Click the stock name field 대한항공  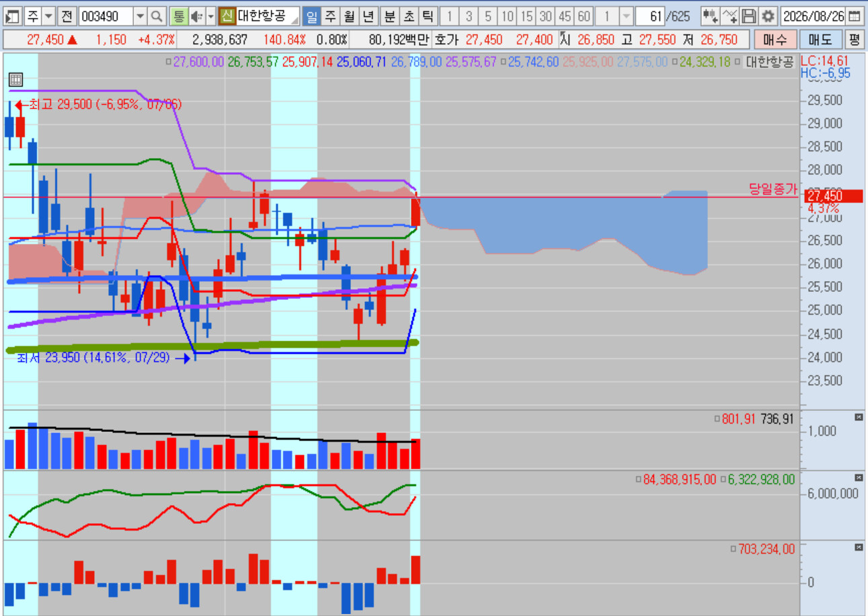[267, 15]
